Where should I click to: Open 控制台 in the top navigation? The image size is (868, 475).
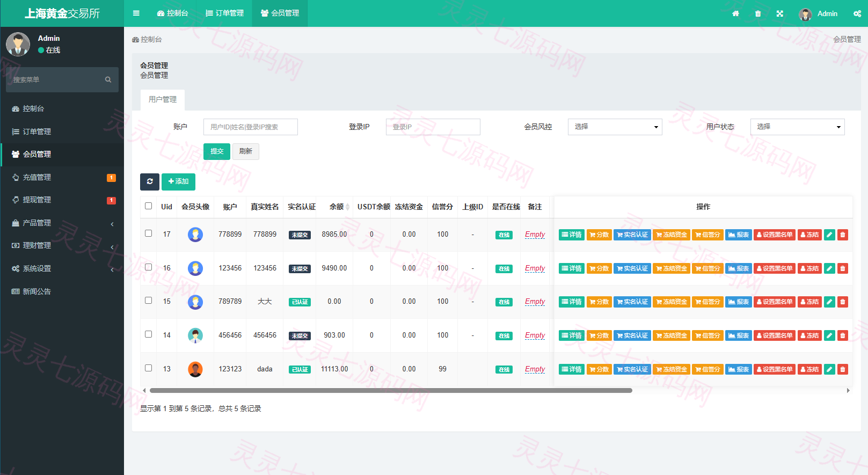click(172, 13)
